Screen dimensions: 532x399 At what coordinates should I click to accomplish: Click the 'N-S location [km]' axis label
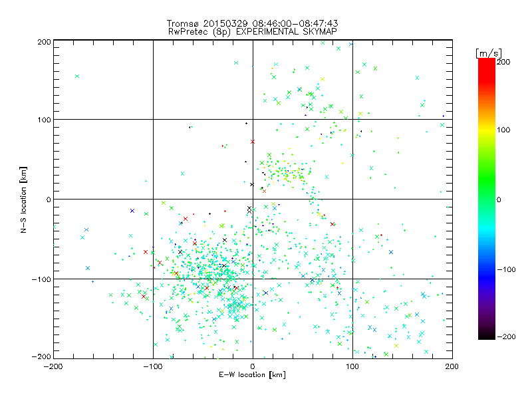[x=23, y=199]
